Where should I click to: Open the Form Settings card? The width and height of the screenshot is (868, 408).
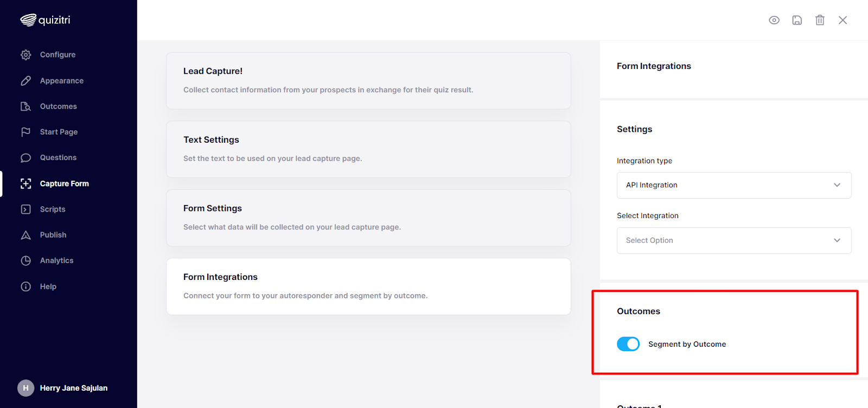click(368, 218)
